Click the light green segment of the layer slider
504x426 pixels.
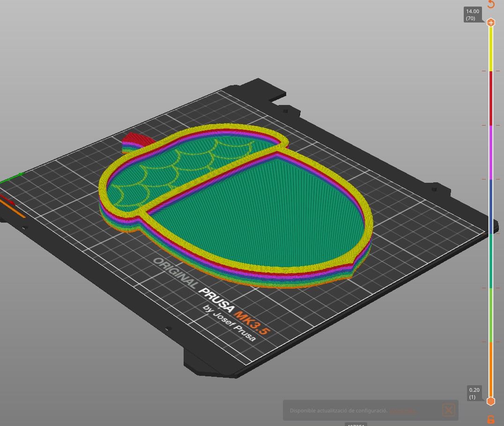tap(491, 315)
